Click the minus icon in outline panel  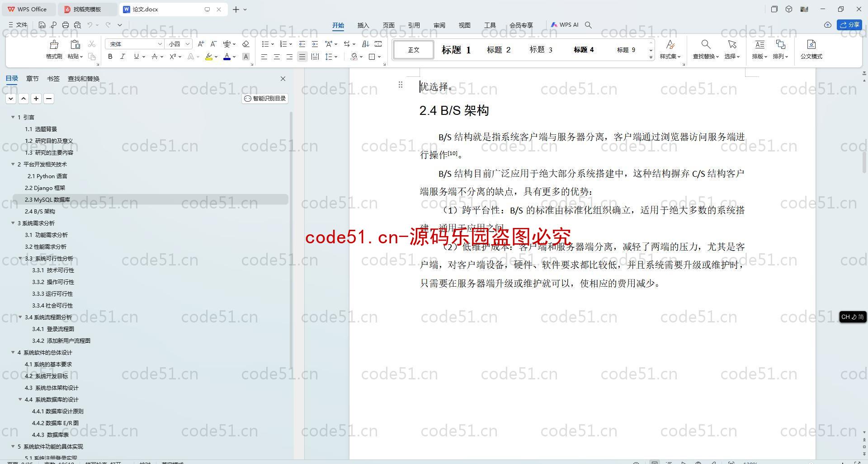coord(49,98)
